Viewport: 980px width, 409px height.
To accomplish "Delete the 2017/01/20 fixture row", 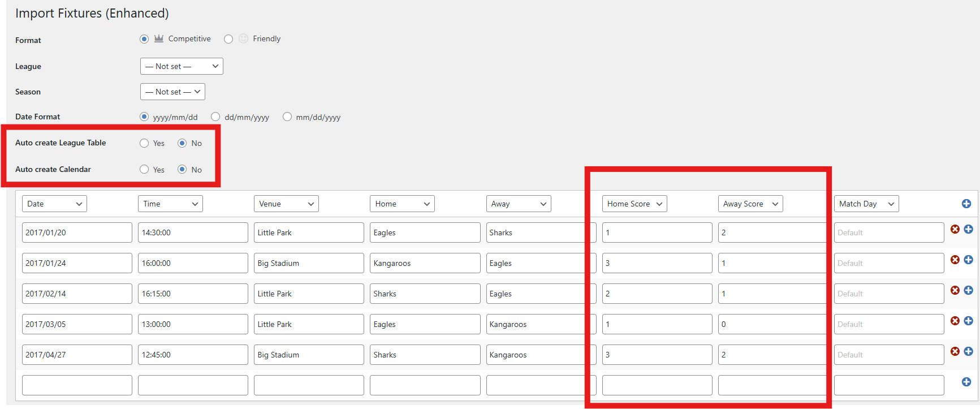I will (955, 229).
